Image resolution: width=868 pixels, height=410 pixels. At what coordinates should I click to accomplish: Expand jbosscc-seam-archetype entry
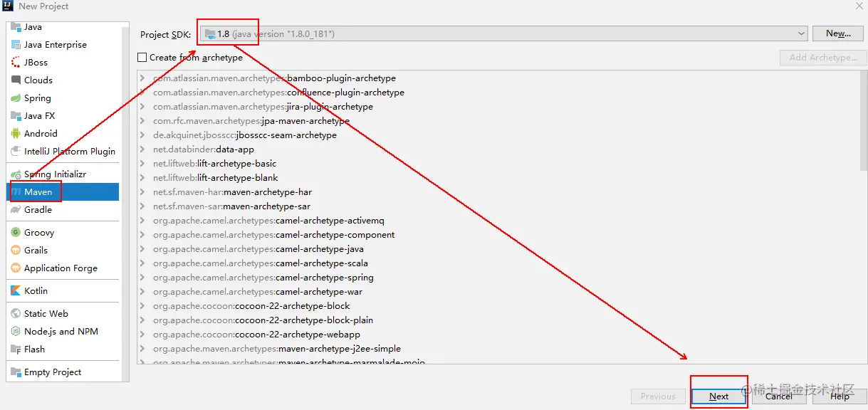(143, 135)
